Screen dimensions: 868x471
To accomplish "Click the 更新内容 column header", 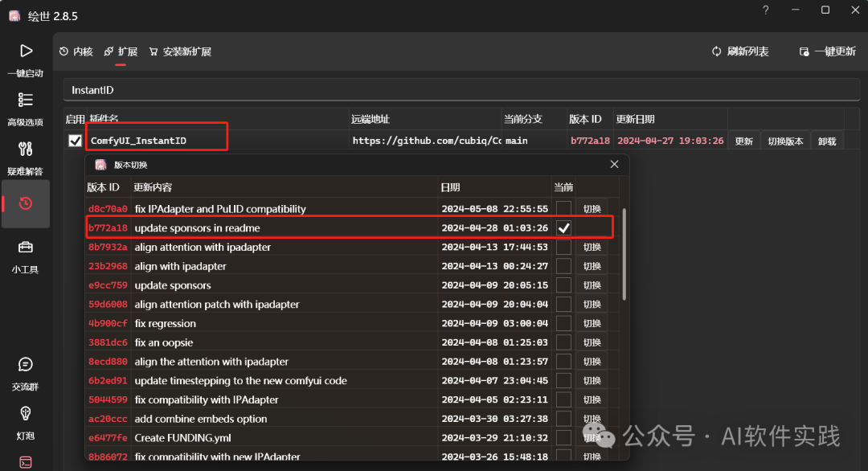I will [153, 187].
